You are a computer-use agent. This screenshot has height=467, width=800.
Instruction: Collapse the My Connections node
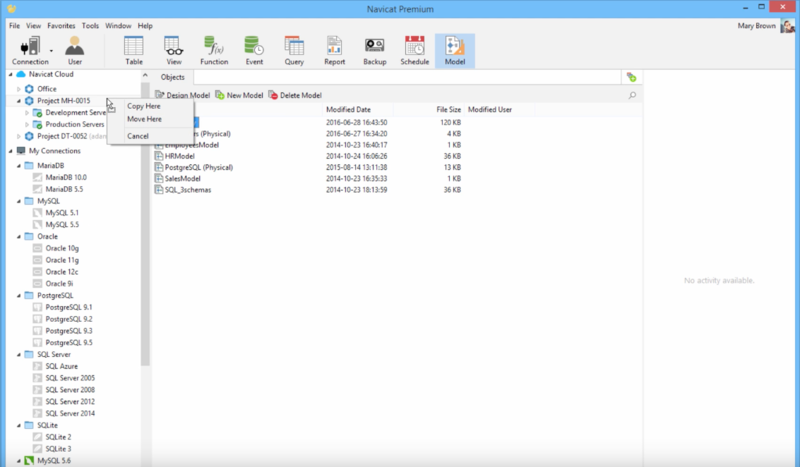tap(11, 151)
